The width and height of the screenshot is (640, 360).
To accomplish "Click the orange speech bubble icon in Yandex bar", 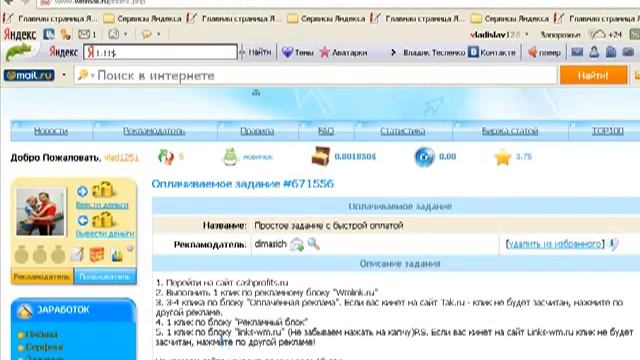I will [147, 34].
